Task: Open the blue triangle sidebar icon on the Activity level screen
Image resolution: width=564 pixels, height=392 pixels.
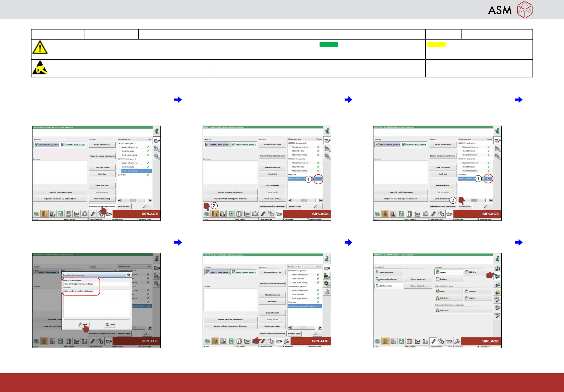Action: point(497,284)
